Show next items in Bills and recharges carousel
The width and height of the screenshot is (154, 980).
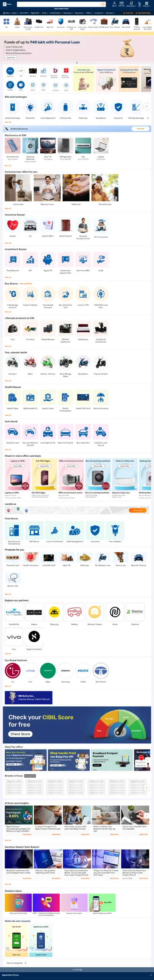pyautogui.click(x=146, y=106)
